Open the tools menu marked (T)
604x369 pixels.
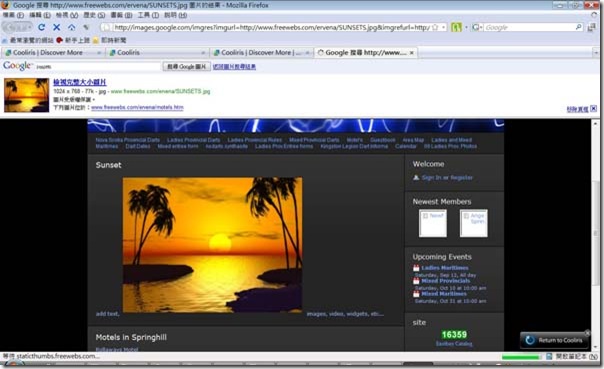click(x=148, y=15)
